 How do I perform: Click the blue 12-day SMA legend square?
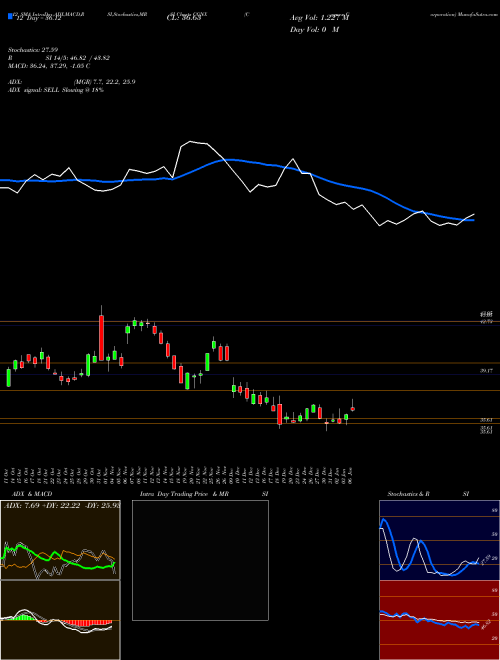click(x=10, y=17)
